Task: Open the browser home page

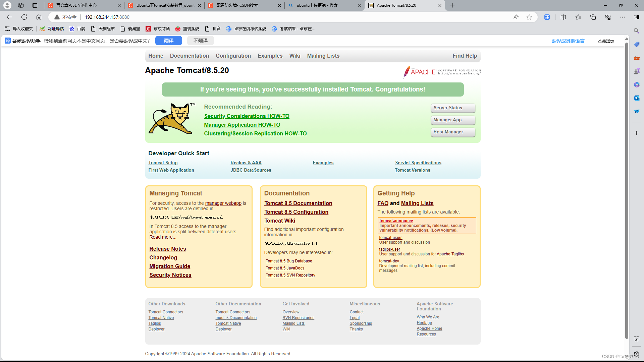Action: coord(39,17)
